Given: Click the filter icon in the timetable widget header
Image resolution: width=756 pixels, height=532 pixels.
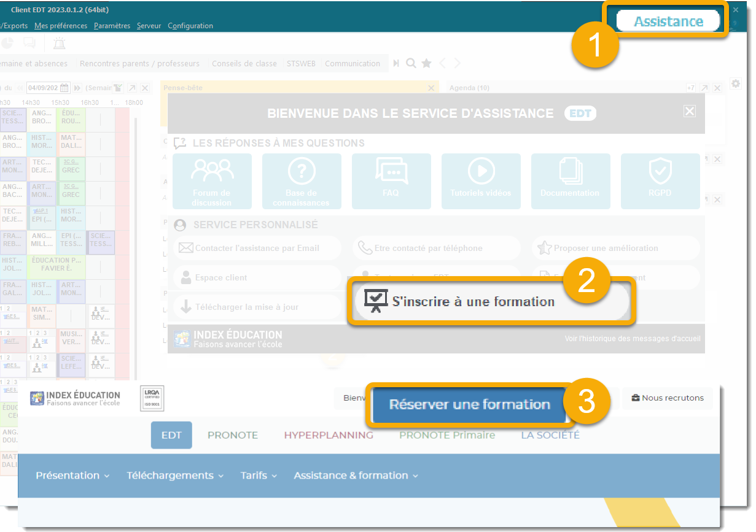Looking at the screenshot, I should (119, 88).
